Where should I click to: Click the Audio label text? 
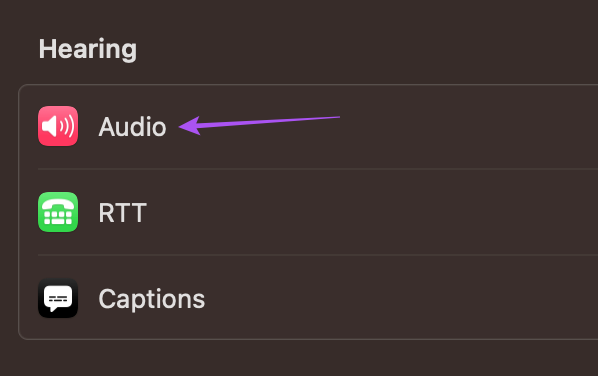pos(132,127)
